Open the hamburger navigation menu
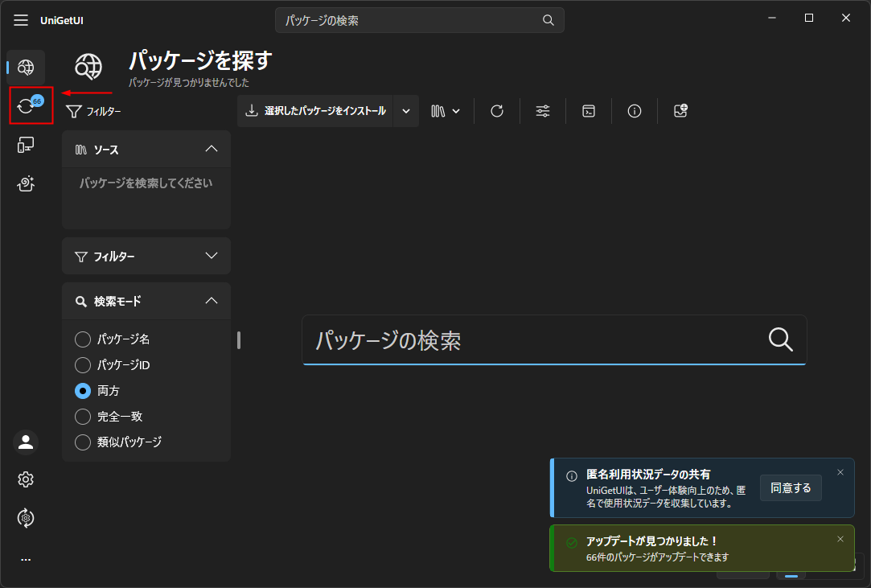 pos(21,20)
